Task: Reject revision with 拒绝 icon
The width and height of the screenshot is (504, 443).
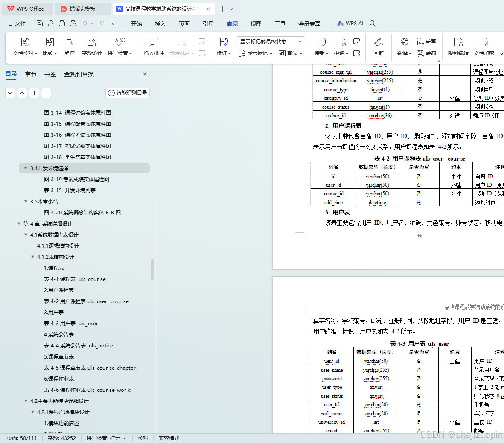Action: 341,42
